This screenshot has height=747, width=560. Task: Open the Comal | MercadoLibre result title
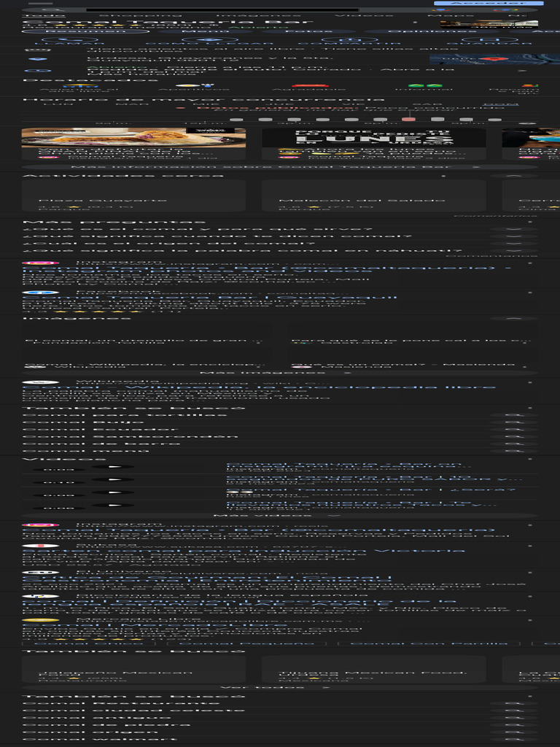click(155, 624)
